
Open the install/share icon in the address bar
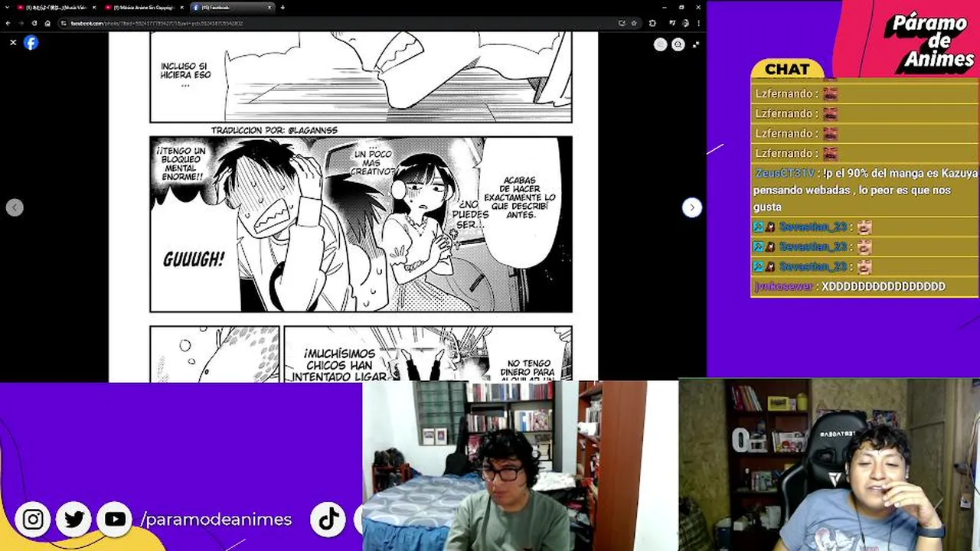(622, 23)
